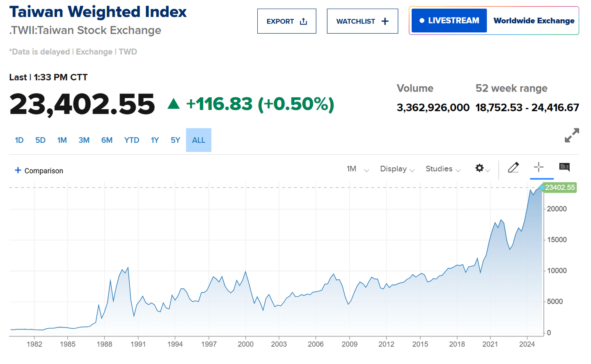Click the blue plus icon next to Comparison
The height and width of the screenshot is (364, 591).
[17, 170]
